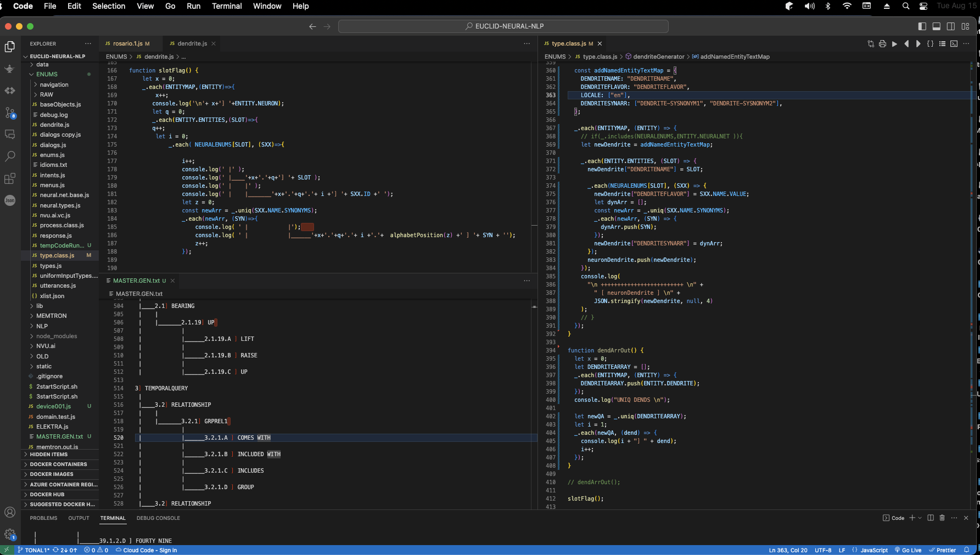Click the Run code play icon
This screenshot has height=555, width=980.
pos(894,44)
